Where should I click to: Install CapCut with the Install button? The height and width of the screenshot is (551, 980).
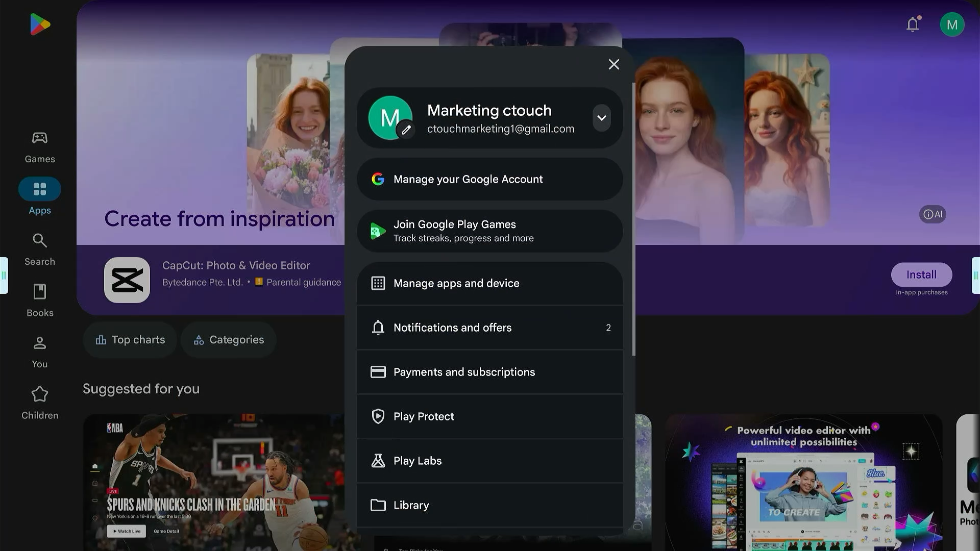921,275
